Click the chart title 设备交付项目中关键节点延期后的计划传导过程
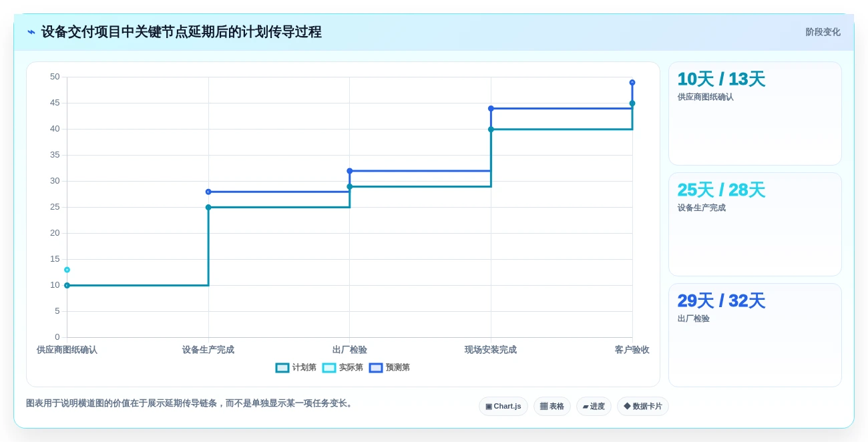 click(182, 32)
